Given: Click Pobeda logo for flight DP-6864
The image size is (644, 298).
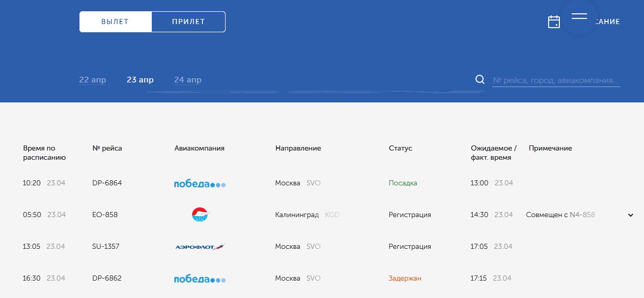Looking at the screenshot, I should [199, 183].
